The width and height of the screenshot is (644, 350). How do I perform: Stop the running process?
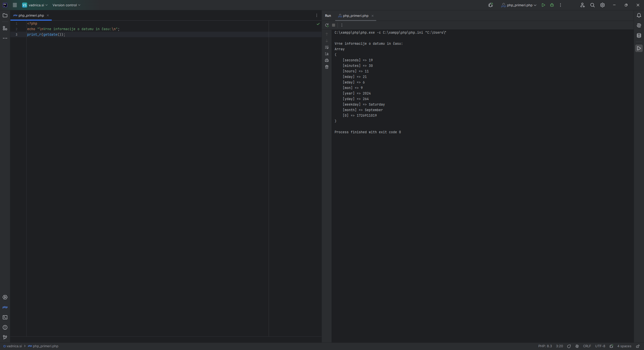tap(334, 25)
